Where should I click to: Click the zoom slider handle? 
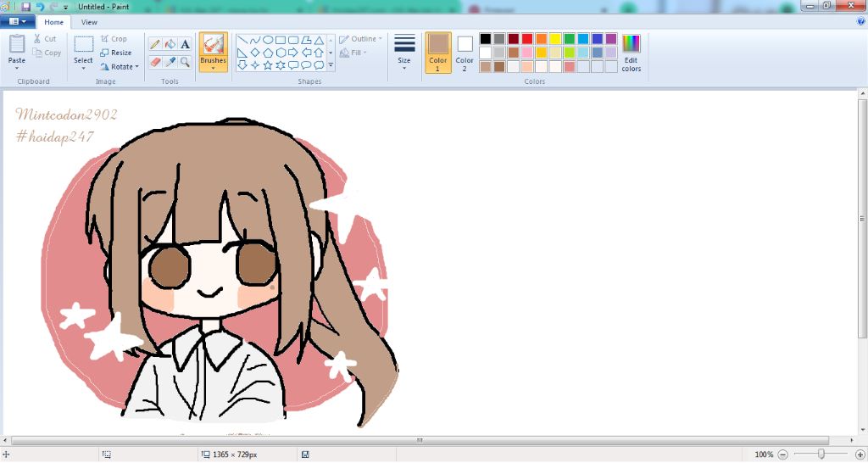(x=821, y=455)
